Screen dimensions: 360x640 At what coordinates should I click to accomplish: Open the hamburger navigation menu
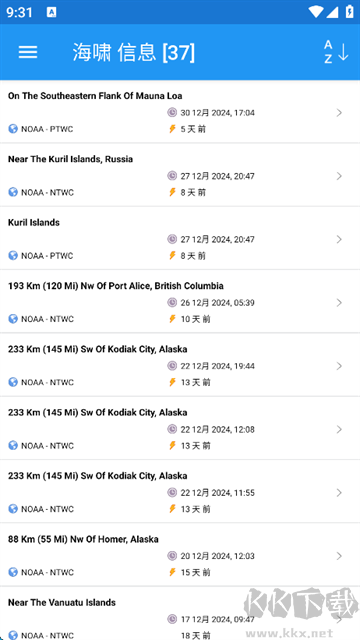tap(28, 52)
